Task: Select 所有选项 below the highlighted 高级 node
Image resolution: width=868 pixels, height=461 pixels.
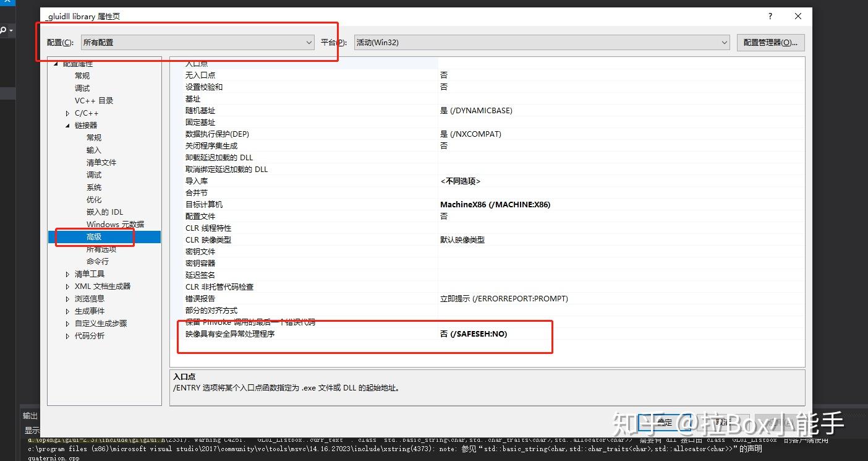Action: [x=100, y=249]
